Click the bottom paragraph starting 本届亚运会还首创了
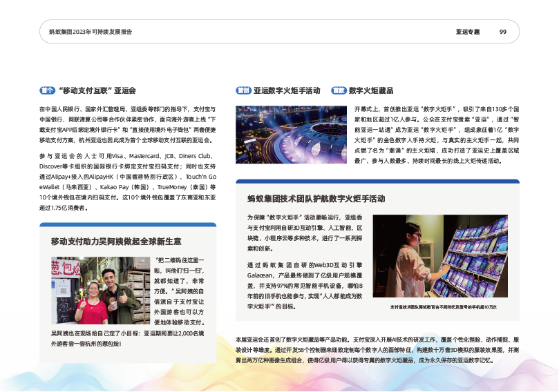This screenshot has width=559, height=392. (377, 350)
